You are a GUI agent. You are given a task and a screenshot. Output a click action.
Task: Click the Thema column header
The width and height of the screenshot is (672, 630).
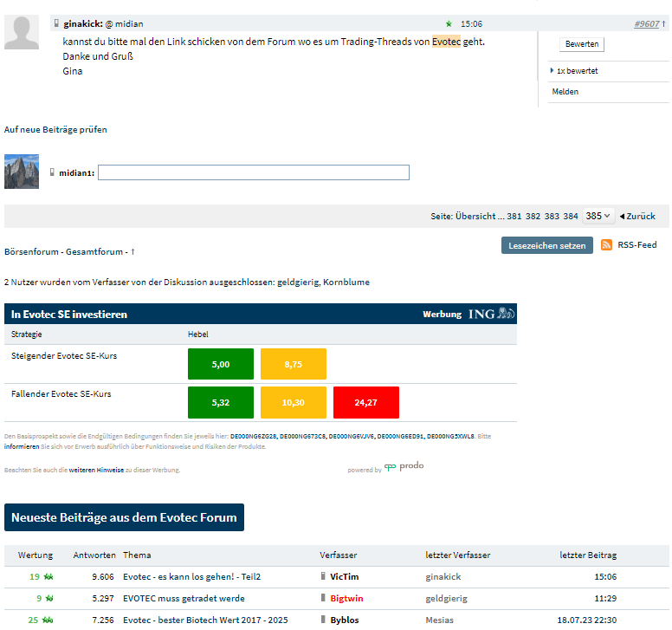coord(137,555)
